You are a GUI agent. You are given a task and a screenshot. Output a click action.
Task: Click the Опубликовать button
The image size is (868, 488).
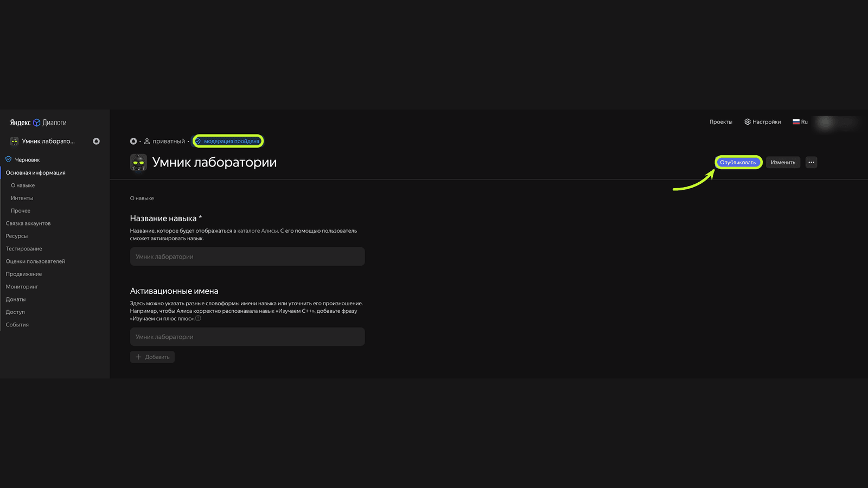(x=738, y=162)
